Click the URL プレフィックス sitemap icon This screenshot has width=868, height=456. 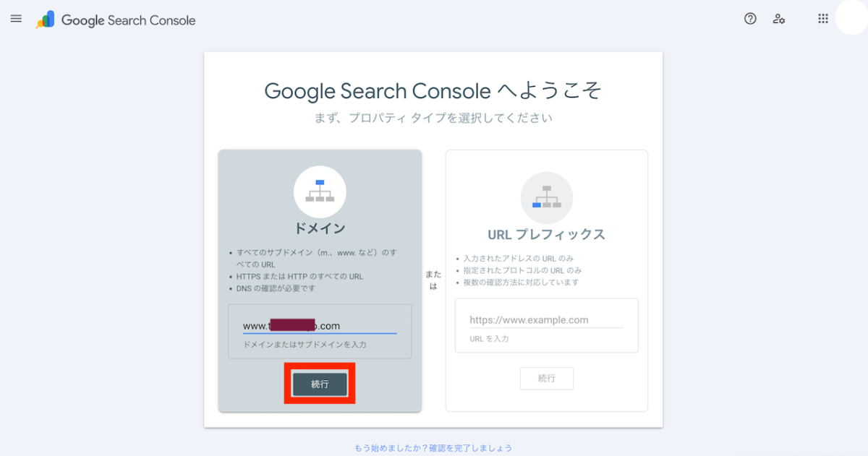[x=546, y=198]
